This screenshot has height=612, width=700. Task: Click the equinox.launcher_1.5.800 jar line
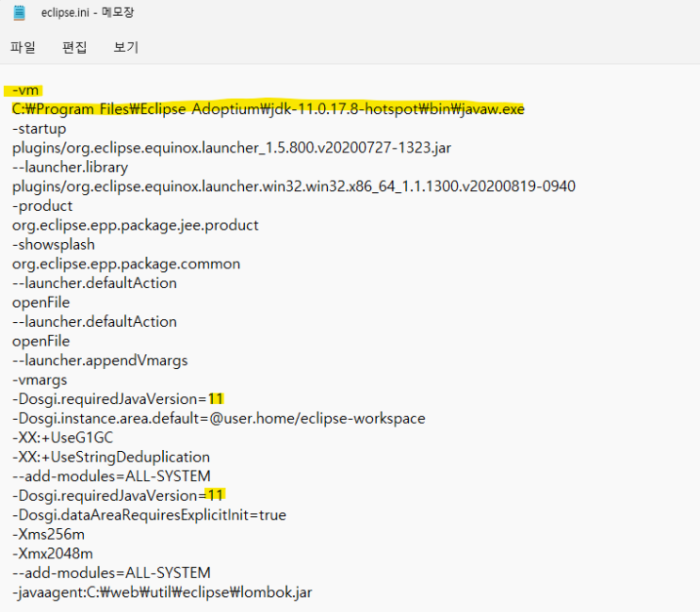pos(232,148)
